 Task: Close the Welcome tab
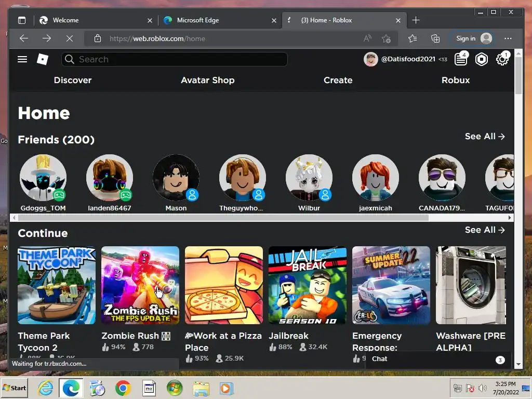[150, 21]
